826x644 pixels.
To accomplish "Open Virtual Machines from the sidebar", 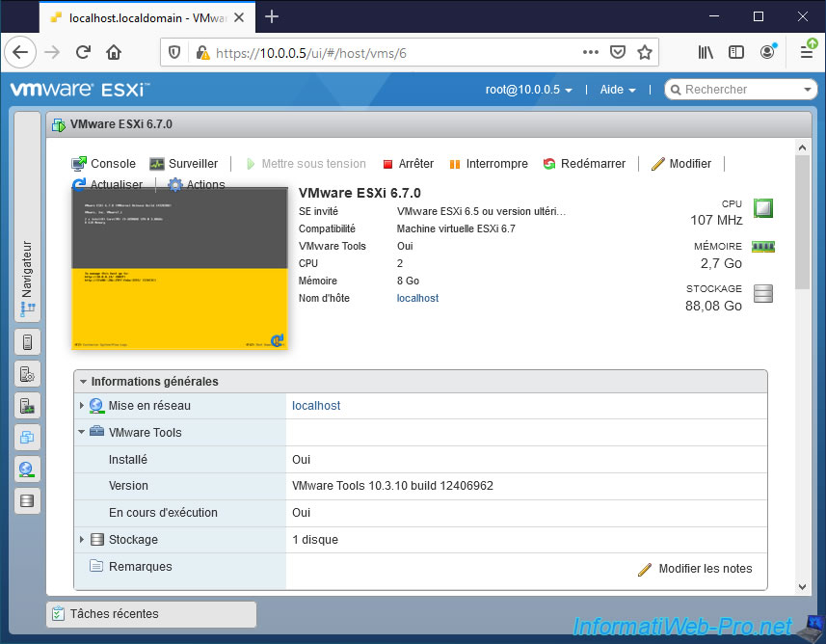I will pyautogui.click(x=27, y=438).
